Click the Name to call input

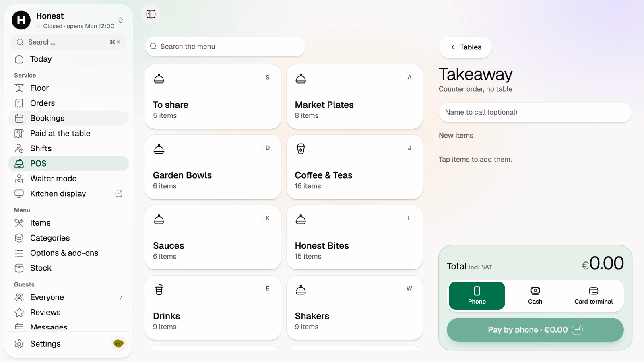pos(535,112)
